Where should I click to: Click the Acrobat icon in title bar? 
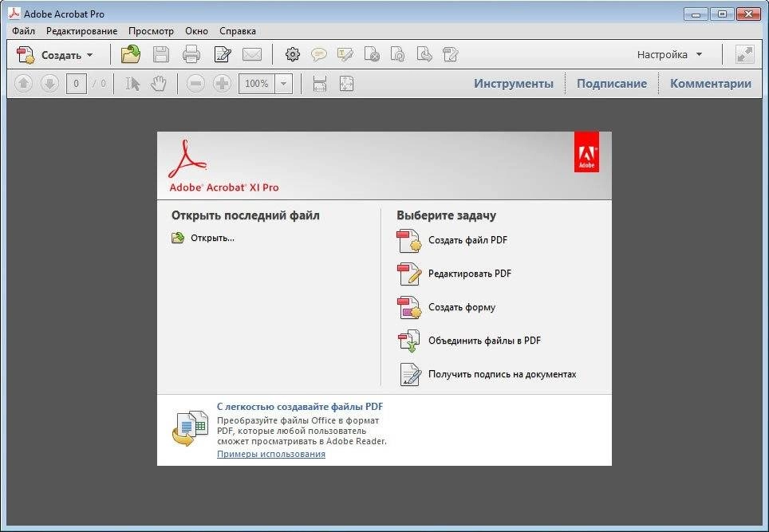14,14
